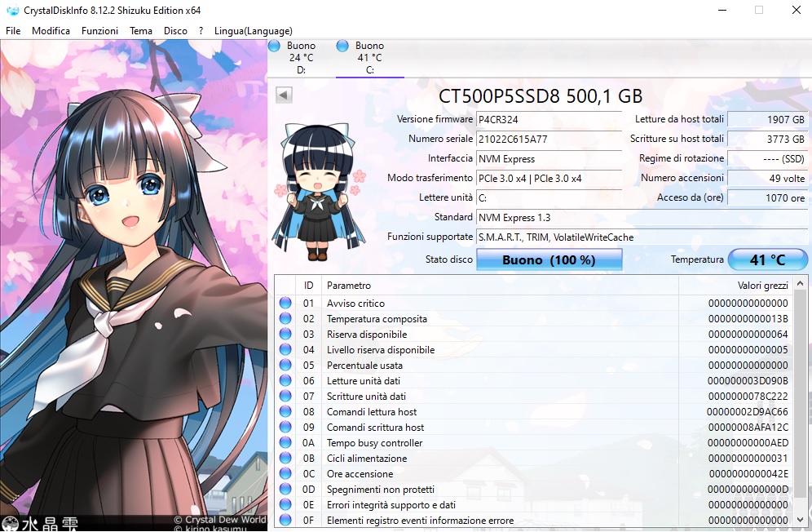The height and width of the screenshot is (532, 812).
Task: Click the chibi Shizuku character image
Action: point(320,192)
